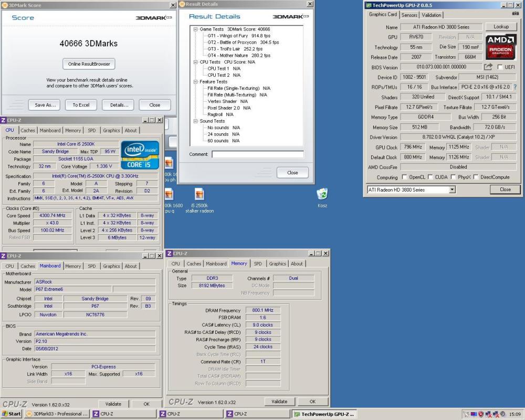The height and width of the screenshot is (420, 525).
Task: Click the Save As... button
Action: tap(44, 105)
